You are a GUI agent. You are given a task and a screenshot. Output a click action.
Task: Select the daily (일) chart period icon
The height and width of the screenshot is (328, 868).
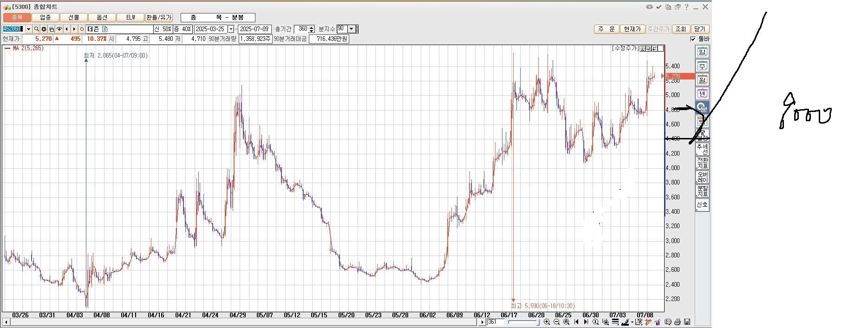(x=702, y=52)
